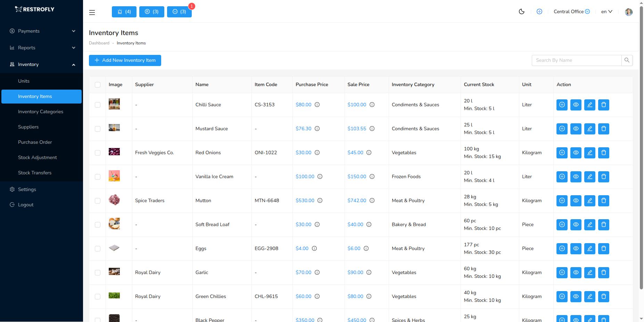
Task: Edit the Mustard Sauce item
Action: tap(589, 129)
